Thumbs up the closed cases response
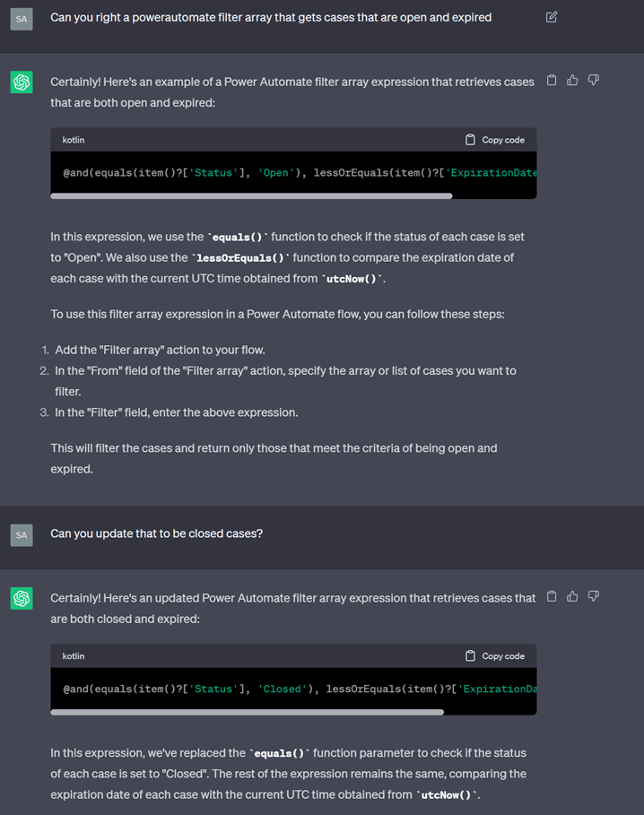This screenshot has height=815, width=644. (572, 596)
